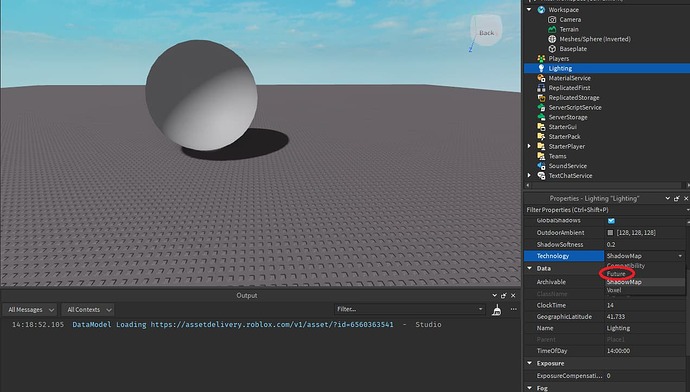Click the SoundService speaker icon
Image resolution: width=690 pixels, height=392 pixels.
tap(541, 166)
